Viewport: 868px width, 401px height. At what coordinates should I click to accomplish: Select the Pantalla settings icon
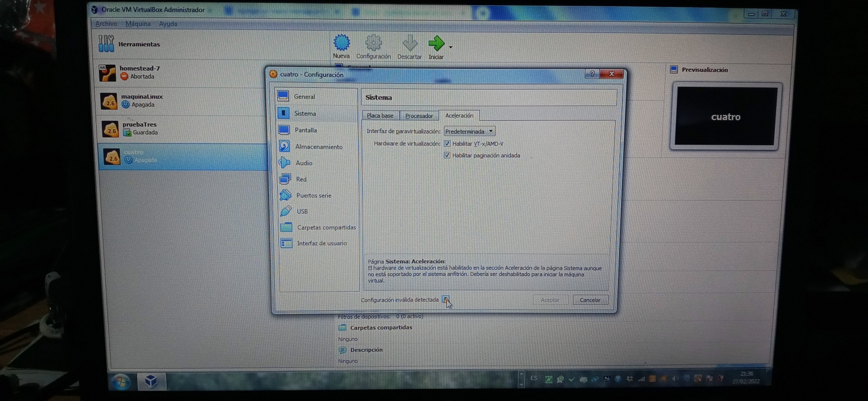(x=284, y=130)
